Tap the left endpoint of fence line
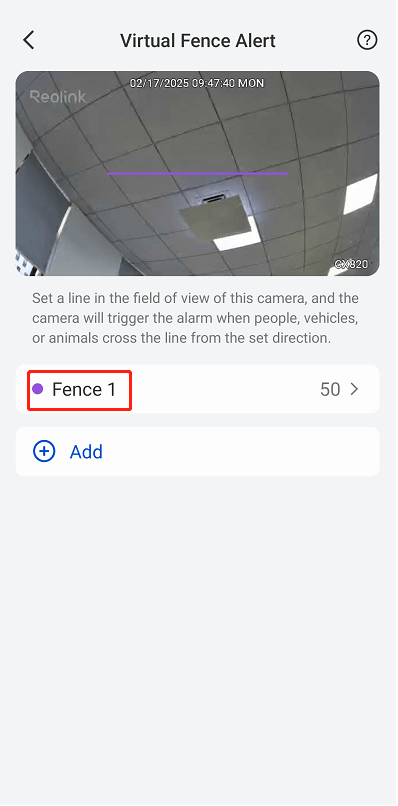 click(x=107, y=174)
